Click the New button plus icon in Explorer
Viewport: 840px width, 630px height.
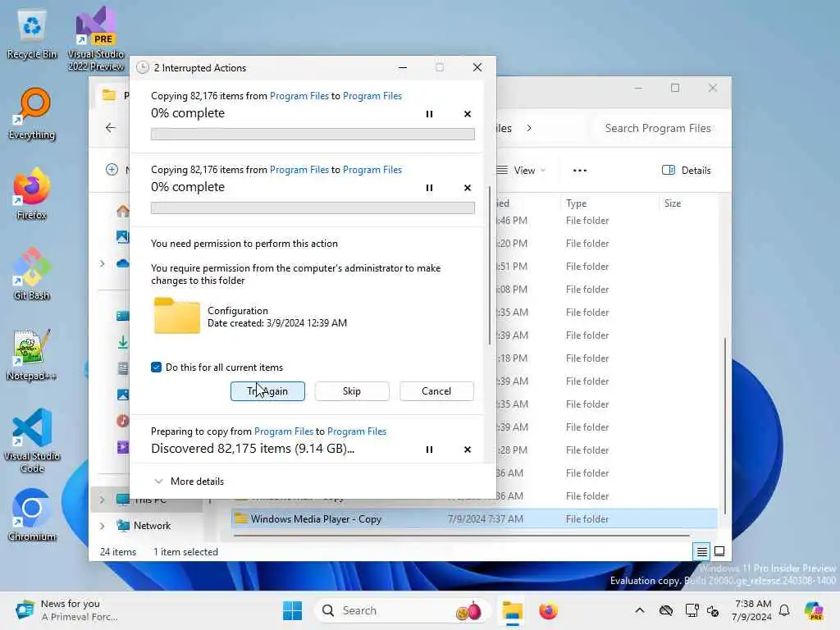coord(112,170)
